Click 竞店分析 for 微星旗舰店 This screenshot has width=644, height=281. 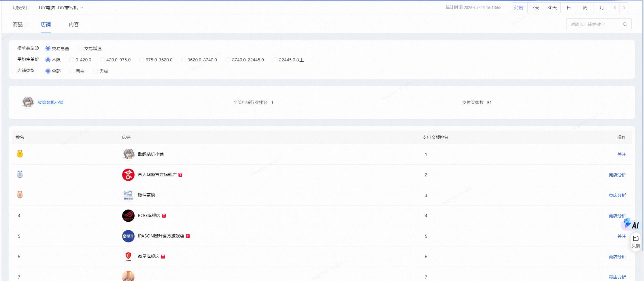(617, 257)
